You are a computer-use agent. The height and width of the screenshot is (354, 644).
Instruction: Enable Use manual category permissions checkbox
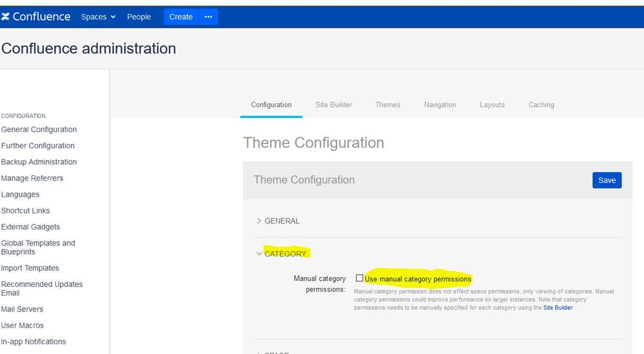click(x=359, y=278)
